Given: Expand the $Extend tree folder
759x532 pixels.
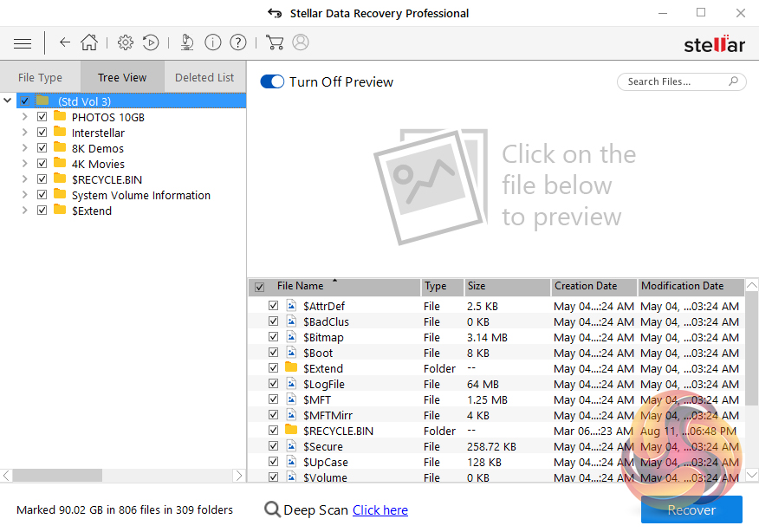Looking at the screenshot, I should click(24, 210).
